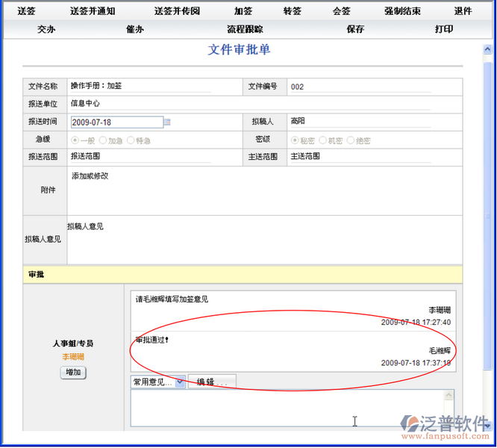
Task: Click 送签并通知 in the toolbar
Action: point(92,11)
